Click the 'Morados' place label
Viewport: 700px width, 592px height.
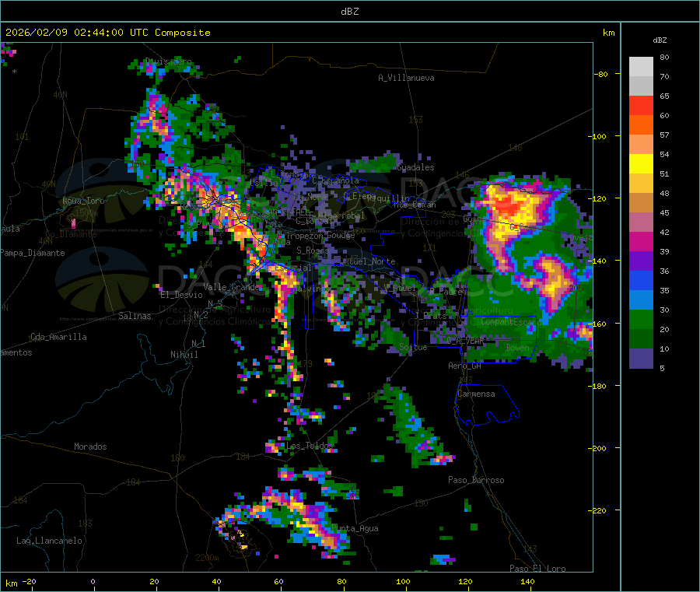tap(90, 447)
